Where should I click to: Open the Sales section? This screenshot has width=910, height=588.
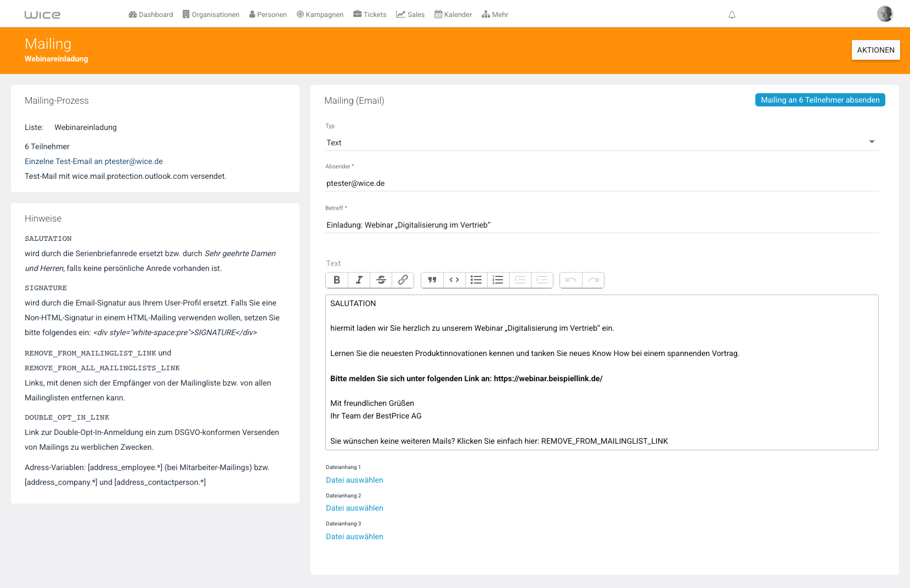click(410, 15)
